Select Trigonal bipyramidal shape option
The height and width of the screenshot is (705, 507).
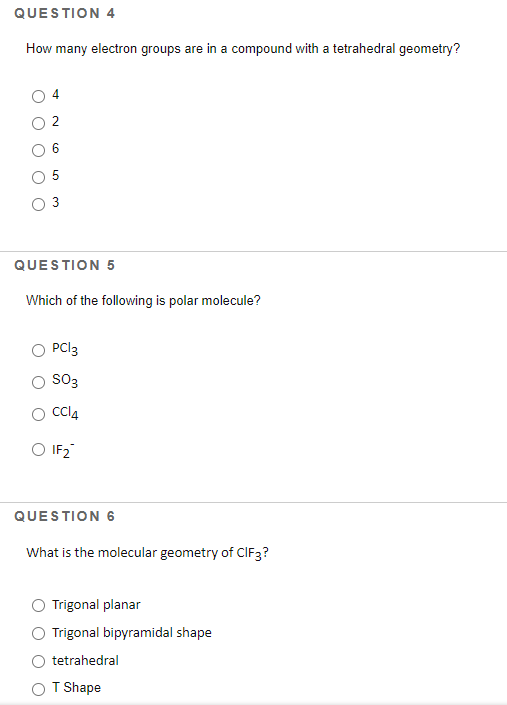tap(39, 634)
